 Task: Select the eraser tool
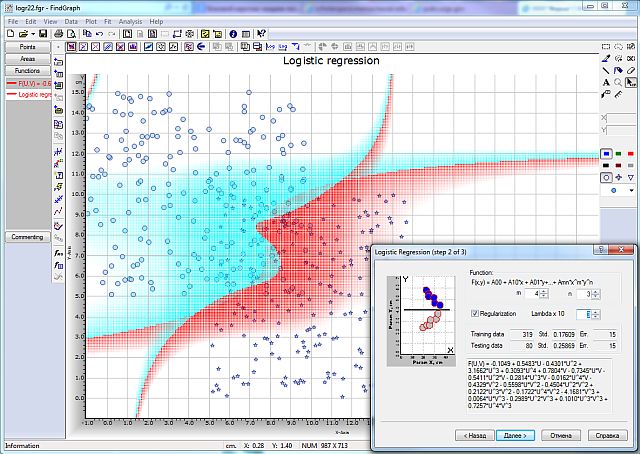(631, 71)
